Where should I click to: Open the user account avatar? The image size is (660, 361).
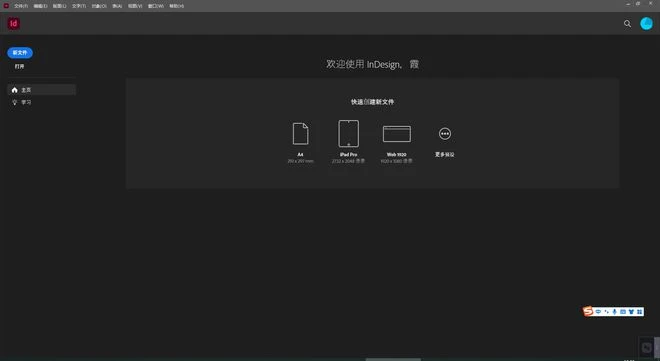point(646,24)
